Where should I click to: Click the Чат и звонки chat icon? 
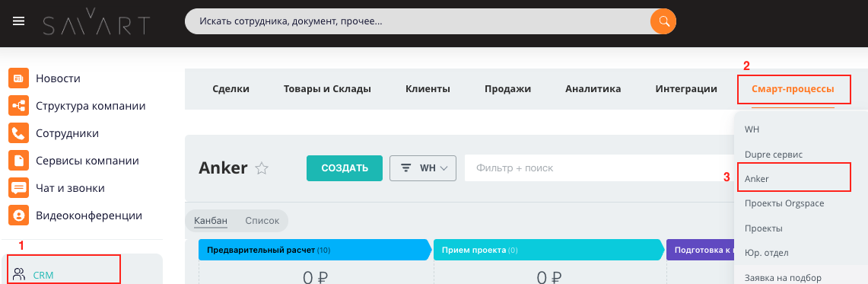tap(18, 188)
